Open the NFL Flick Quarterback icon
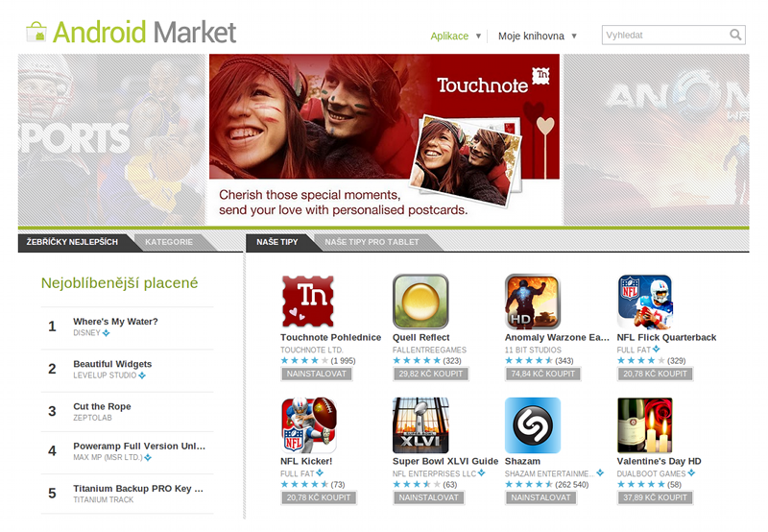The image size is (768, 532). pos(644,302)
